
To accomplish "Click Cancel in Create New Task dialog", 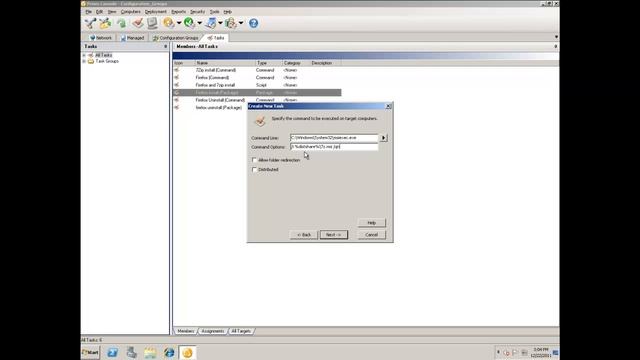I will pos(371,235).
